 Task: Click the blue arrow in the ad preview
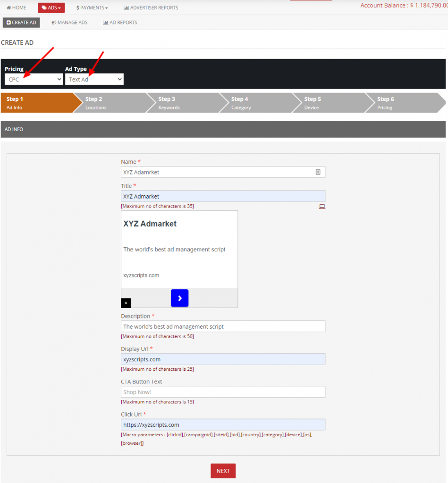pos(179,298)
